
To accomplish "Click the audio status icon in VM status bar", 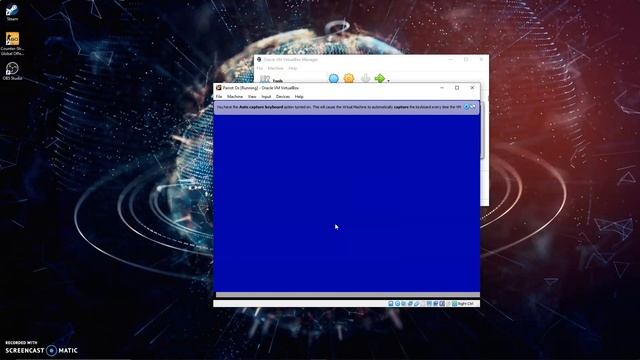I will coord(403,304).
